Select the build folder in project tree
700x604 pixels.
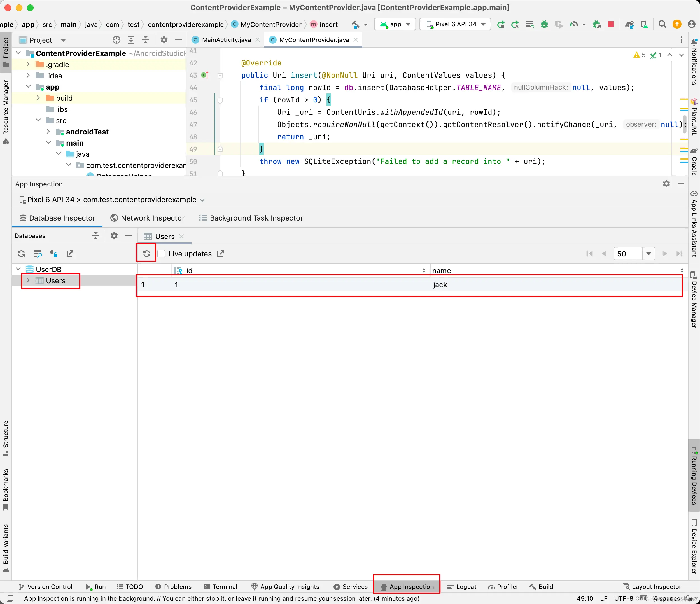64,98
